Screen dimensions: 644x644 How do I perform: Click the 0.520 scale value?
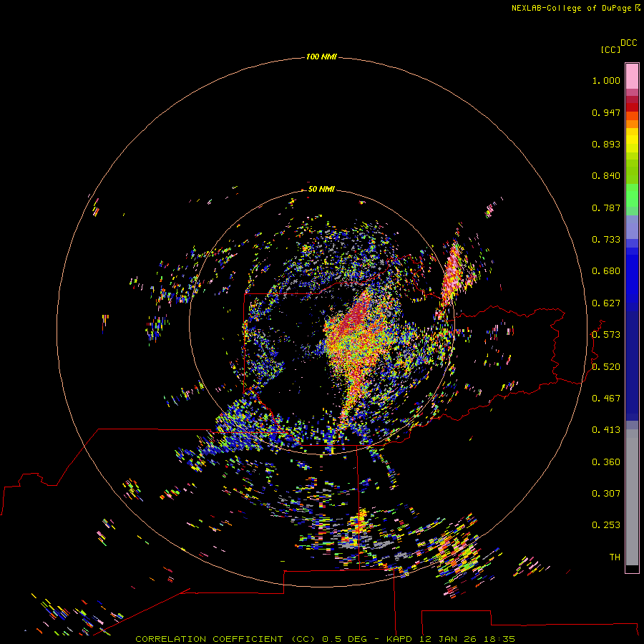[x=606, y=367]
